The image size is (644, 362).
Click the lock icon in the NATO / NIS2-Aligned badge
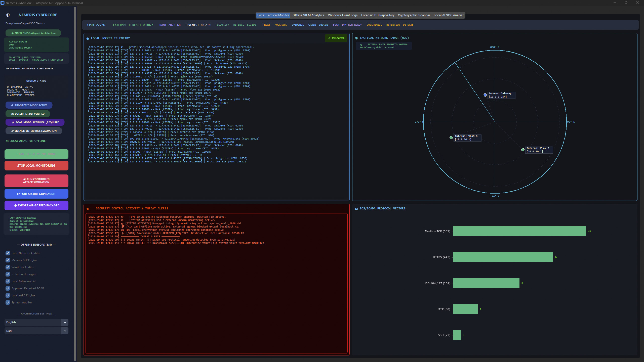[13, 33]
